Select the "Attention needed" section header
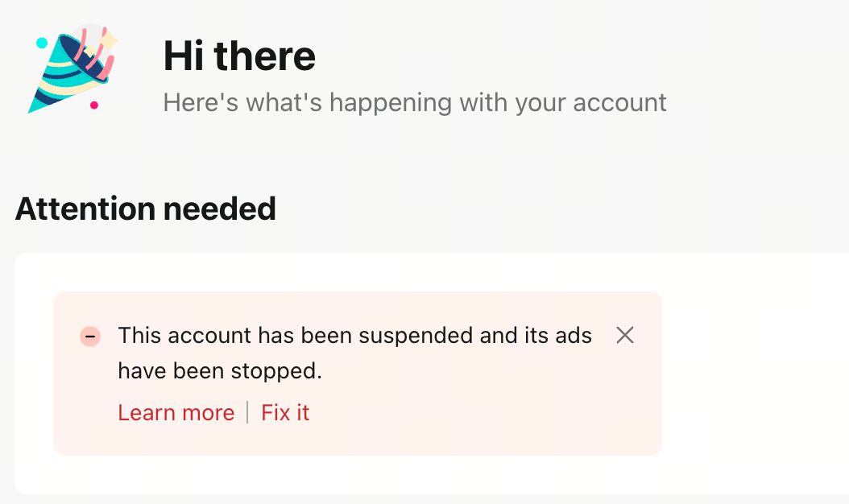The height and width of the screenshot is (504, 849). pyautogui.click(x=145, y=209)
